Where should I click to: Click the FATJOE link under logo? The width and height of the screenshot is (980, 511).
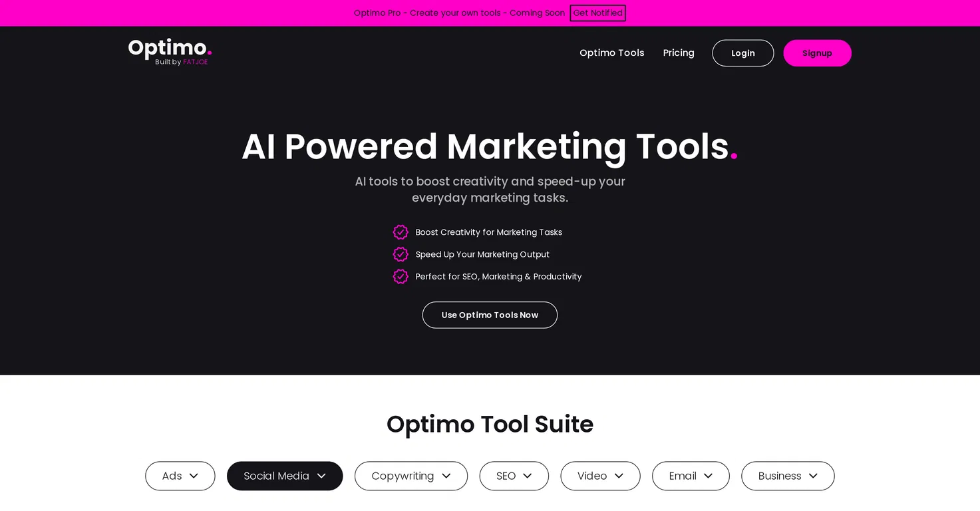click(x=195, y=62)
